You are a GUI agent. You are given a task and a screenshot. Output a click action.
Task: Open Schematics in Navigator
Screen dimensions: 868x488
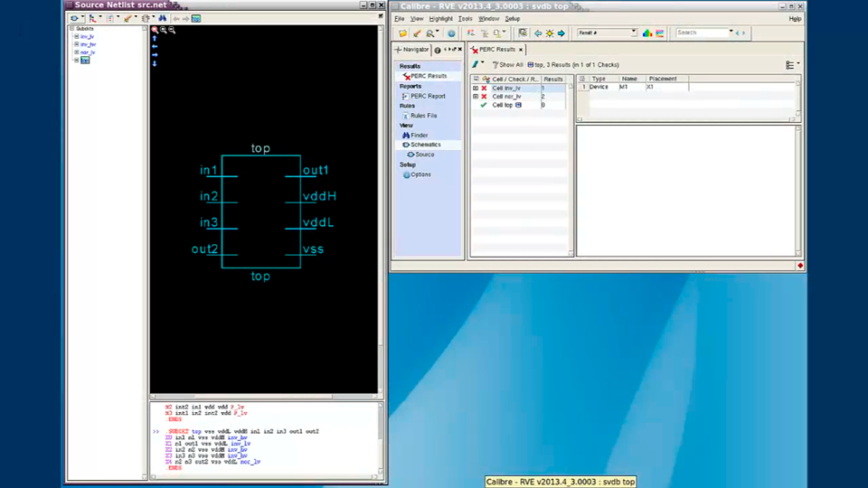pos(421,145)
